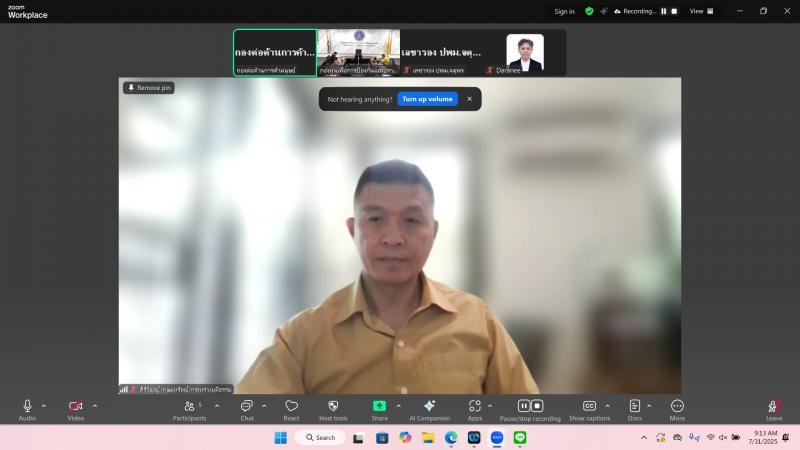Switch to Zoom on the taskbar
800x450 pixels.
(497, 438)
